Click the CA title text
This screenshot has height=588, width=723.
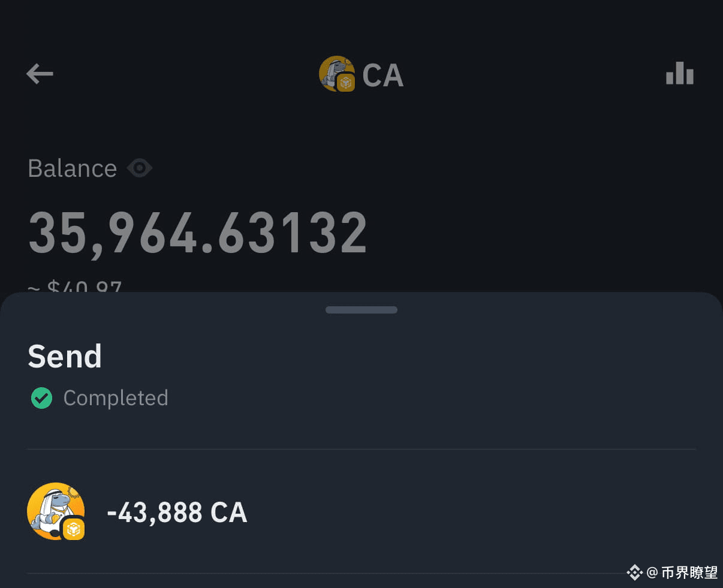click(382, 76)
